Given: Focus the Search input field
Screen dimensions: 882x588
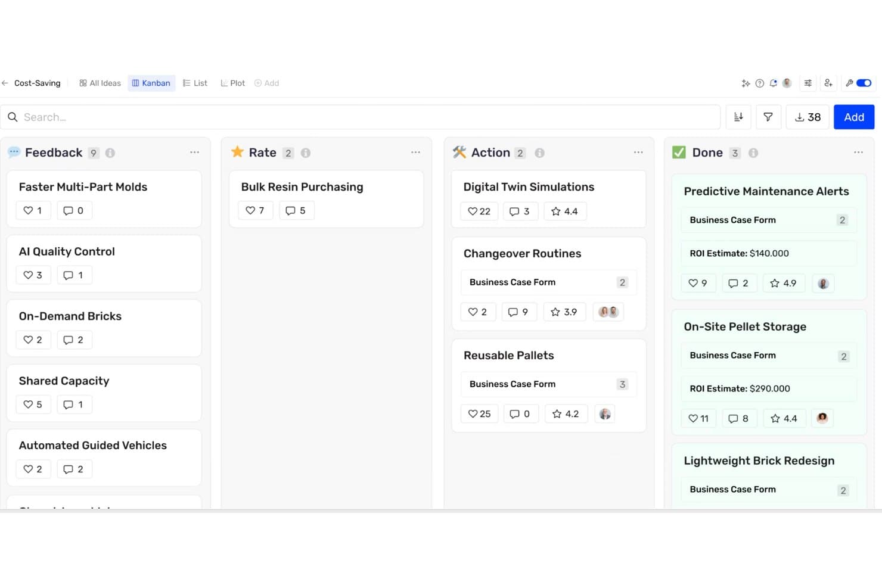Looking at the screenshot, I should 361,117.
